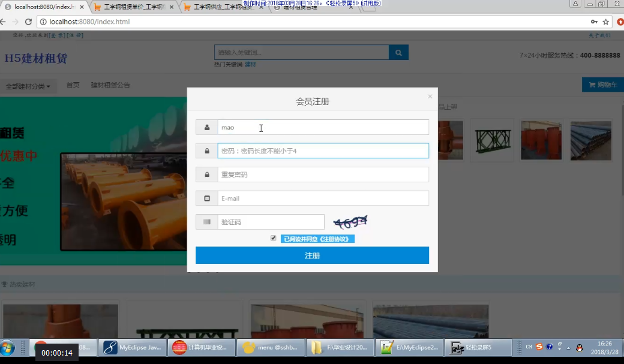Open the blue pipes product thumbnail

tap(590, 140)
